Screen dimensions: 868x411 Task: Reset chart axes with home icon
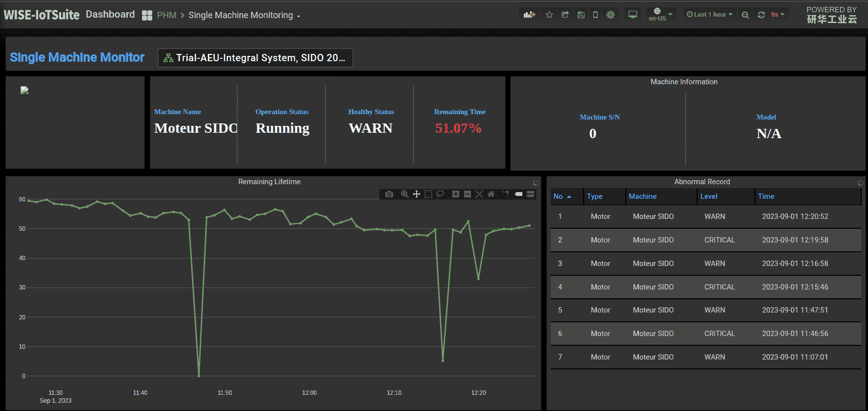click(x=491, y=194)
